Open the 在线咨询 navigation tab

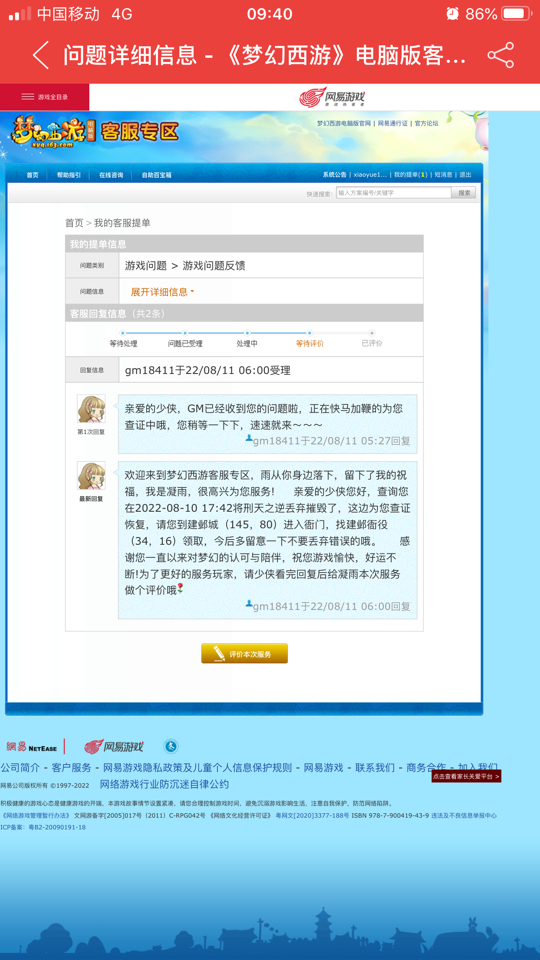click(111, 175)
